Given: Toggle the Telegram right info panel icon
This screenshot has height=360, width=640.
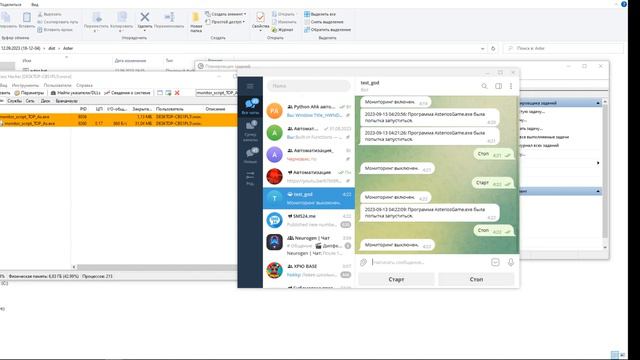Looking at the screenshot, I should pos(498,86).
